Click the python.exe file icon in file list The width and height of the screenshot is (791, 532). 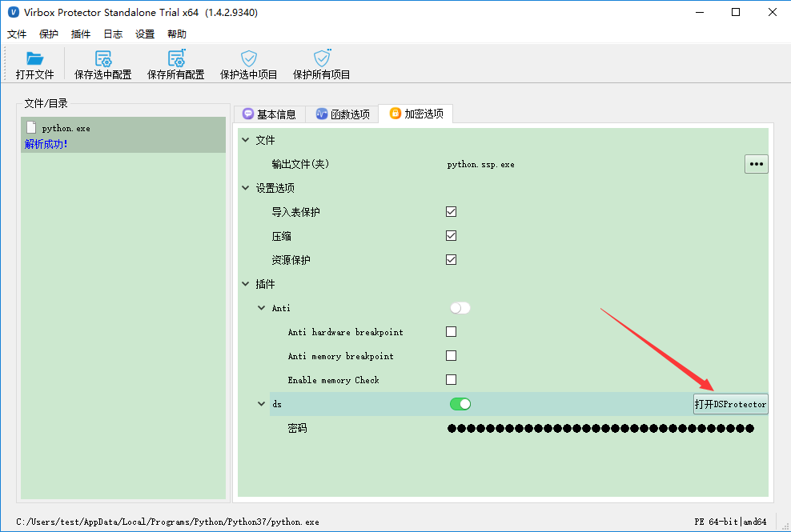point(31,127)
